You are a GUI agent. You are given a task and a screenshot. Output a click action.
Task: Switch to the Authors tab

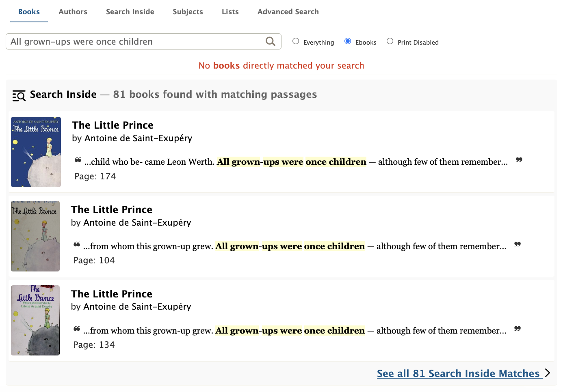click(73, 12)
